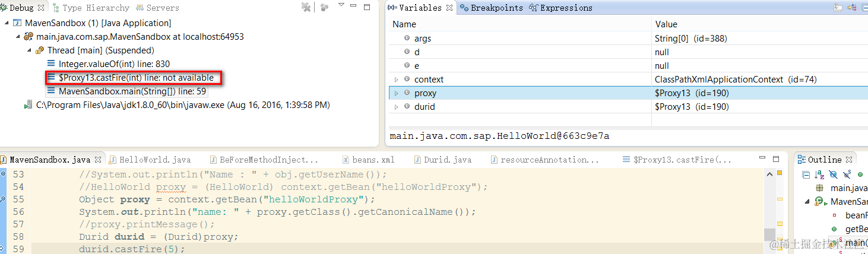Click the args variable name

(x=423, y=39)
